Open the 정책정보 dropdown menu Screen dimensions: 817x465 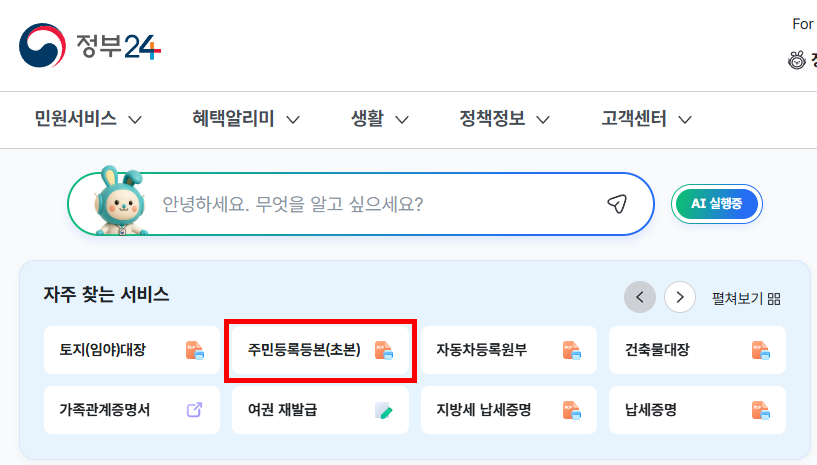click(504, 119)
